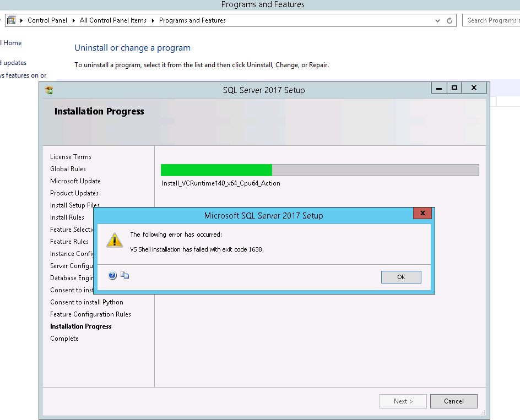Focus the Search Programs field
Viewport: 520px width, 420px height.
491,20
